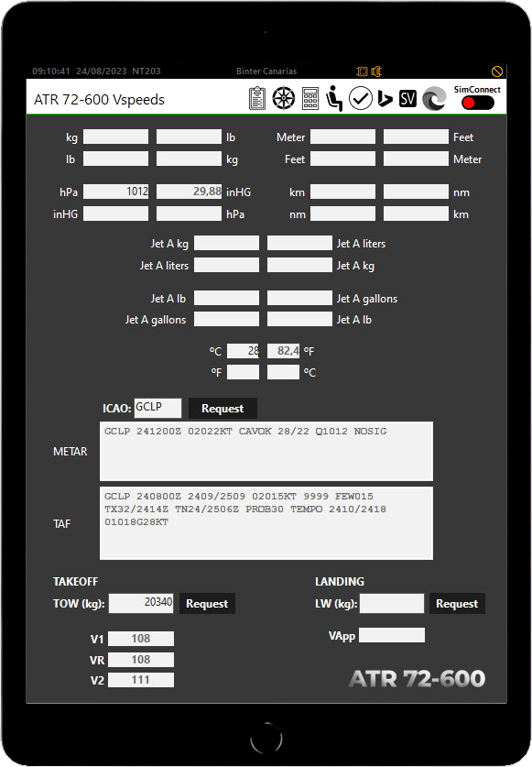Select the °C field showing 28
The image size is (532, 767).
243,351
